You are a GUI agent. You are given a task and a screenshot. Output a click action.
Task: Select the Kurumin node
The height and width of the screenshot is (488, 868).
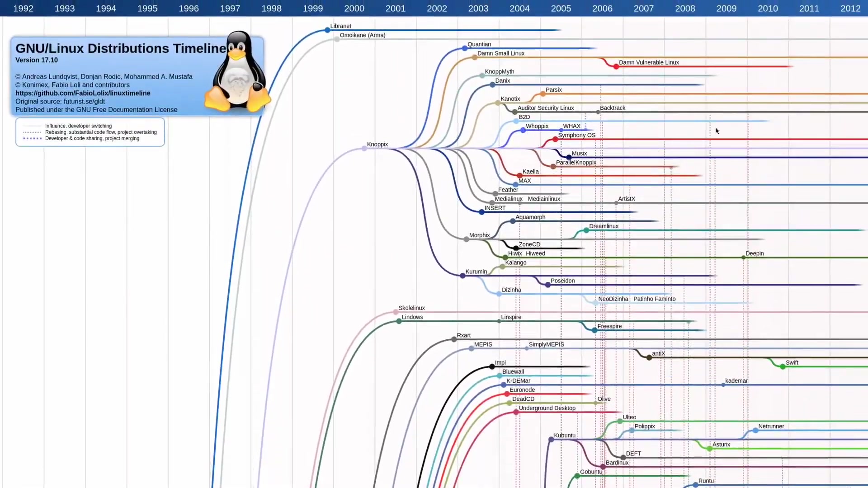pos(462,276)
